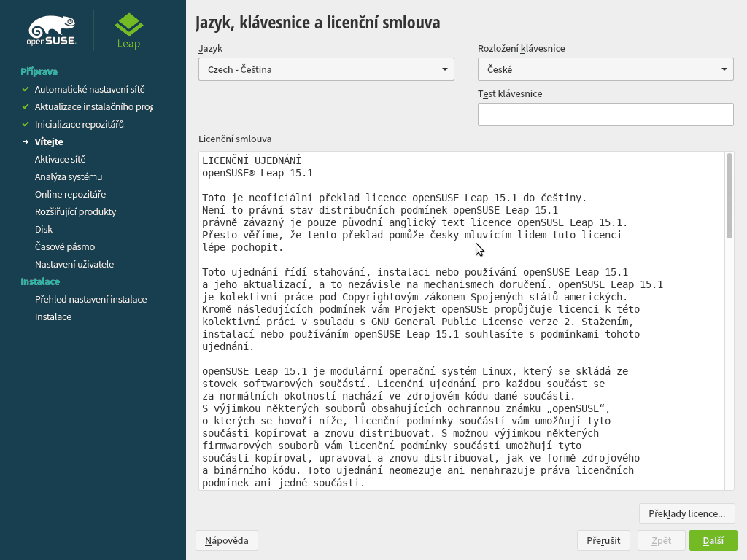Select the Instalace section header

tap(39, 281)
